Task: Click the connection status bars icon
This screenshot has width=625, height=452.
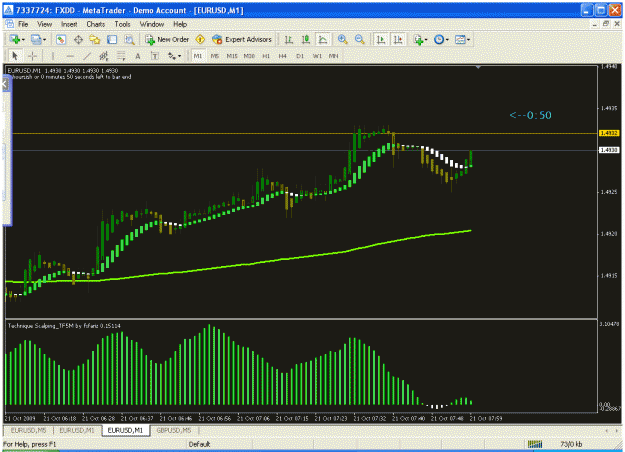Action: click(535, 444)
